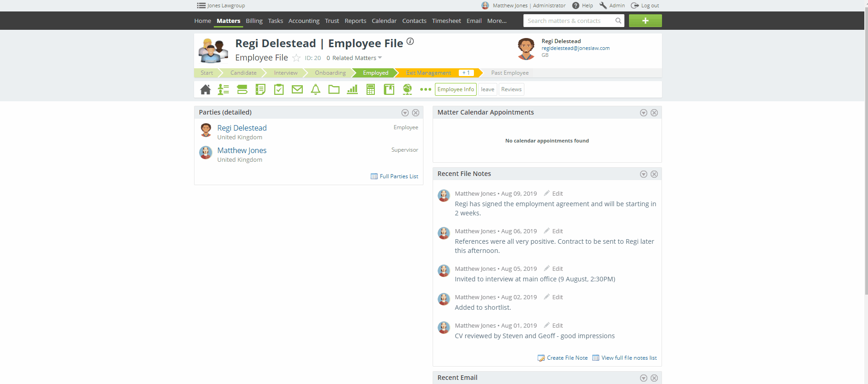Expand the Related Matters dropdown

click(x=354, y=58)
